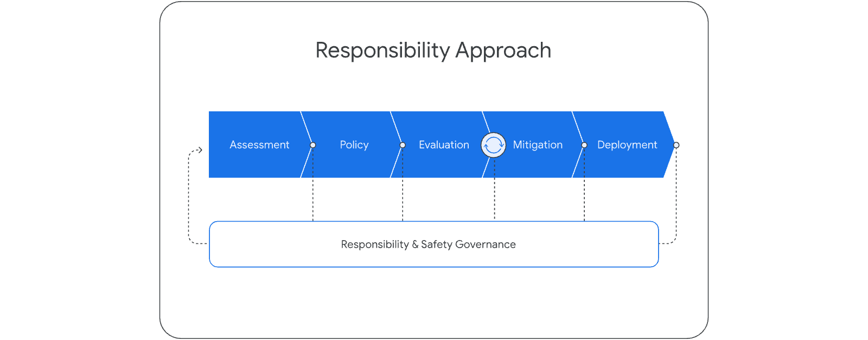Click the connector dot between Policy and Evaluation
This screenshot has height=340, width=868.
click(x=403, y=145)
